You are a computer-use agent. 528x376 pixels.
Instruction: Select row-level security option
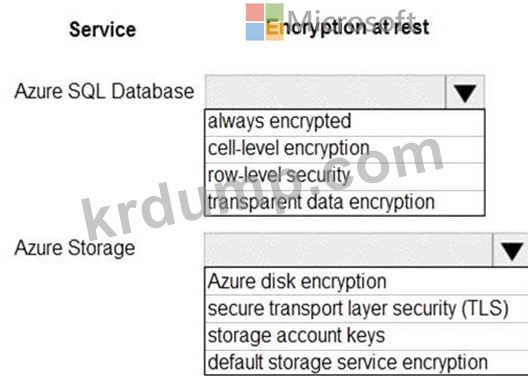344,176
